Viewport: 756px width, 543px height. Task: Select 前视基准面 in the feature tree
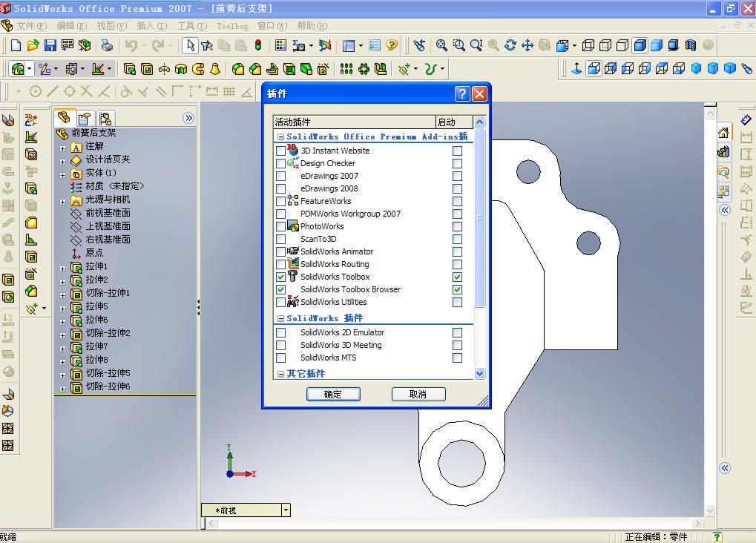(x=108, y=213)
